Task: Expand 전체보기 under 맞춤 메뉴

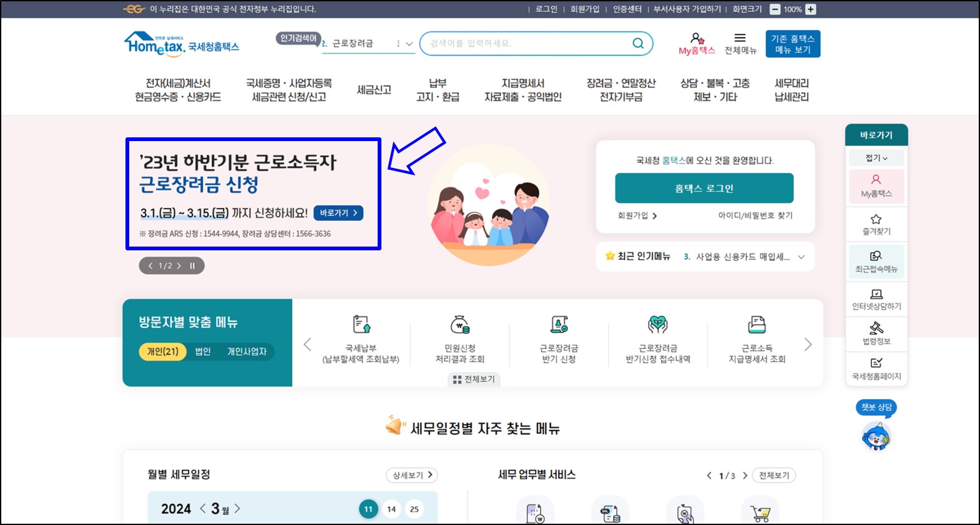Action: tap(474, 380)
